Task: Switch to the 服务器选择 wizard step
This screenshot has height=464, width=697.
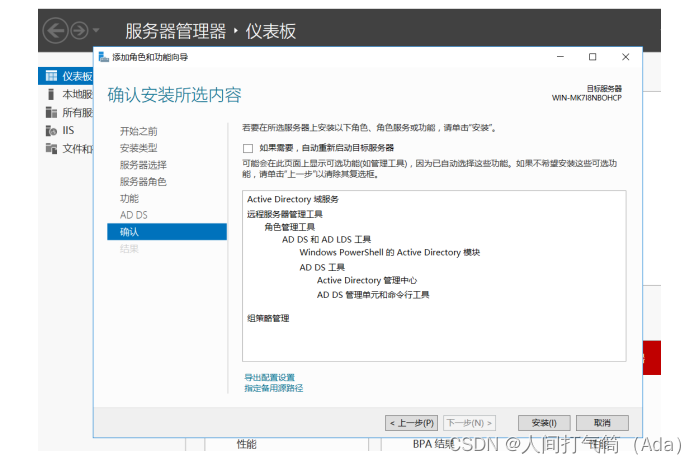Action: coord(143,165)
